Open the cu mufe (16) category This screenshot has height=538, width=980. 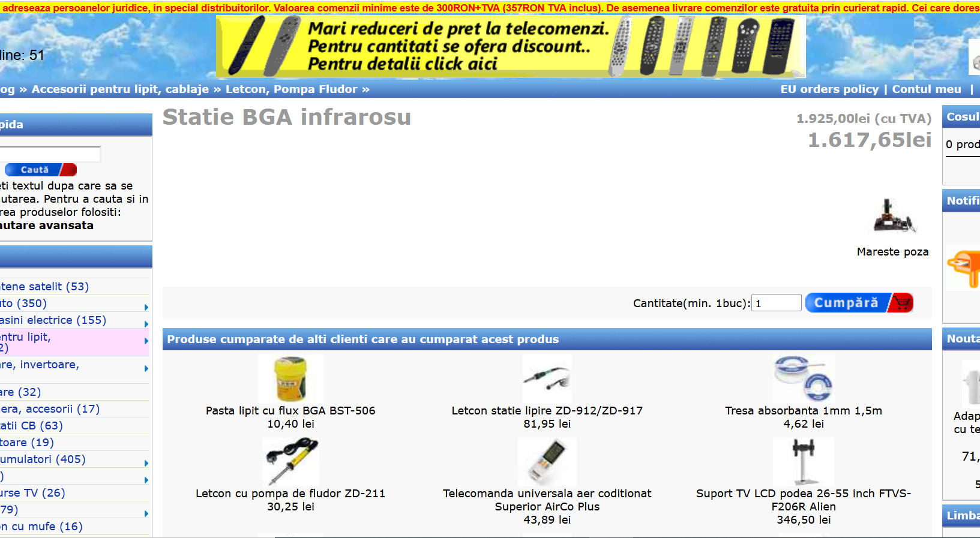click(41, 527)
